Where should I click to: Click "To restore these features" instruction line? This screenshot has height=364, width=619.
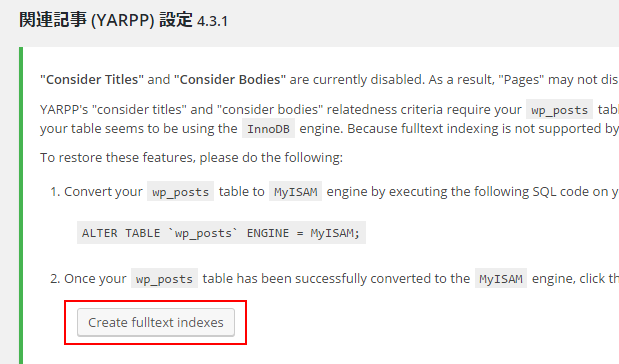pyautogui.click(x=191, y=158)
